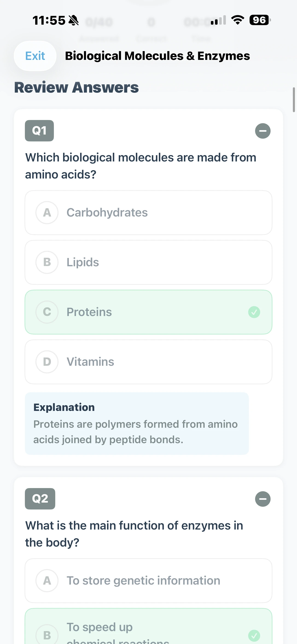Image resolution: width=297 pixels, height=644 pixels.
Task: Collapse question Q2 using the minus icon
Action: pyautogui.click(x=262, y=499)
